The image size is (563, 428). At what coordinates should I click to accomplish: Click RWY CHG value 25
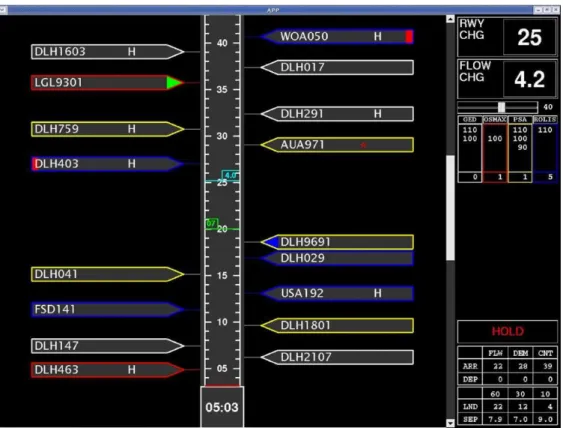point(530,37)
